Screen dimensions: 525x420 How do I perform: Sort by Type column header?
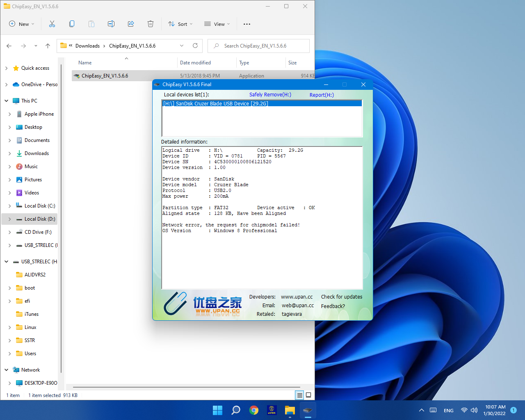(244, 63)
